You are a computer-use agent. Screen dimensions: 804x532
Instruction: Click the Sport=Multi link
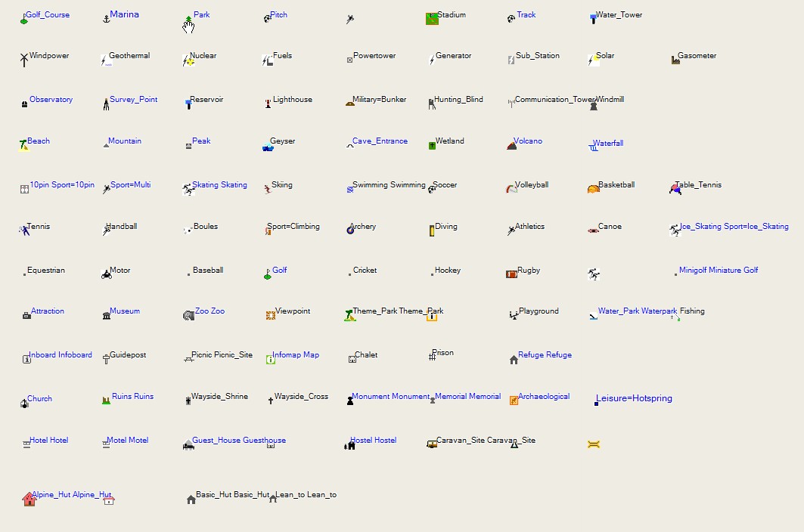click(131, 185)
